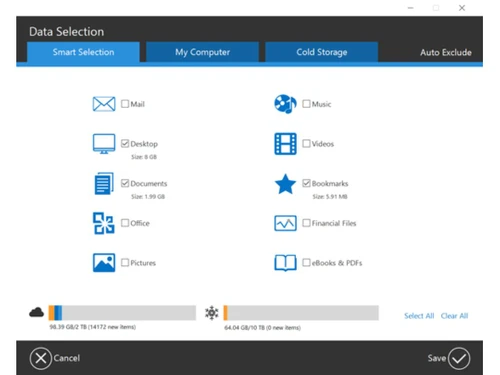Click the Pictures landscape icon
Screen dimensions: 500x375
coord(104,263)
